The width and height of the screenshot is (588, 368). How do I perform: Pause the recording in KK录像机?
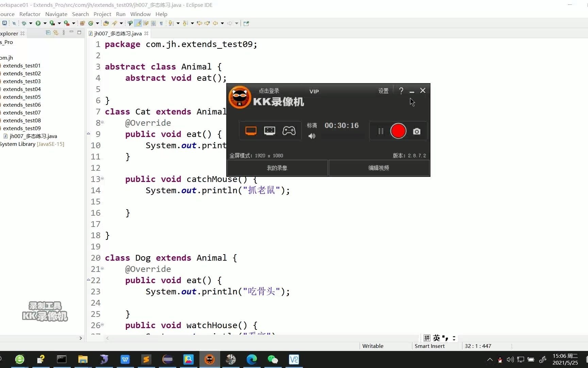coord(381,131)
